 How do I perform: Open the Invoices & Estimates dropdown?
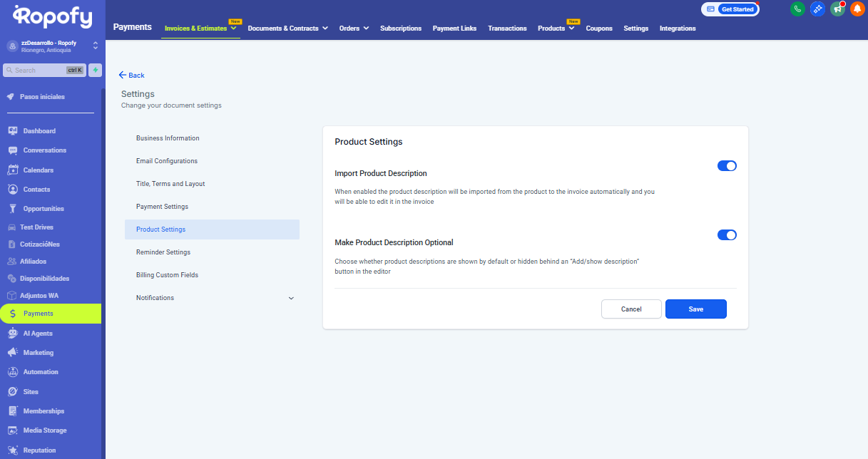[x=200, y=29]
